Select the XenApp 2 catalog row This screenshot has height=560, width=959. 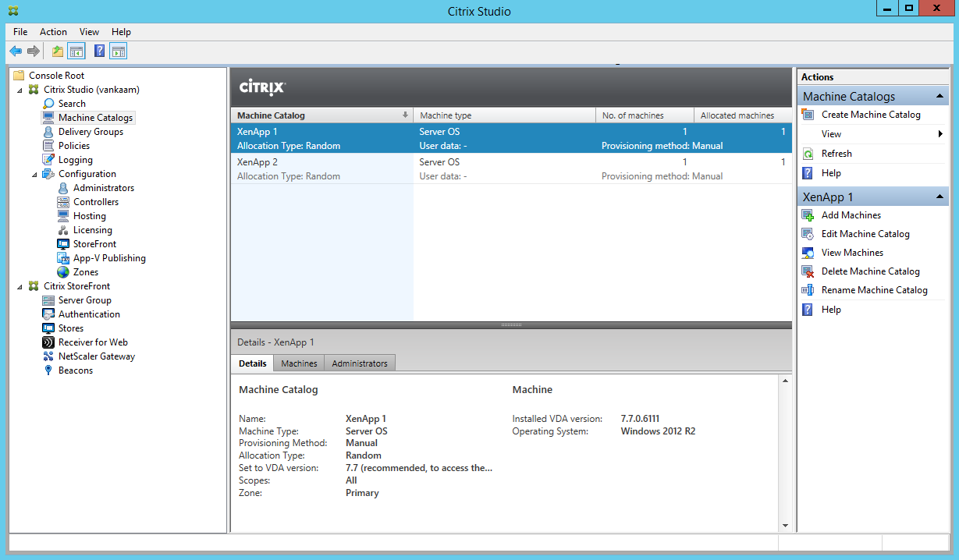click(x=511, y=169)
